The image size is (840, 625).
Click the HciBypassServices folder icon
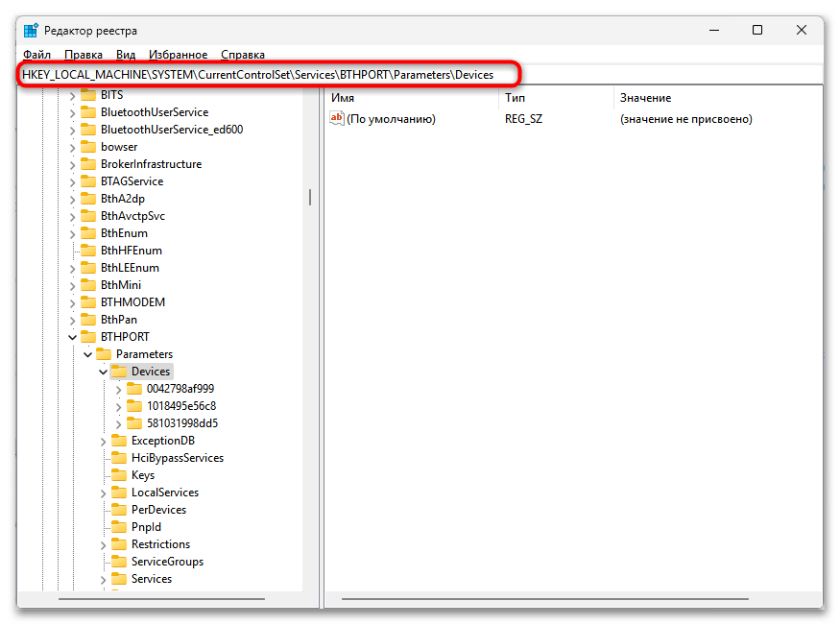point(118,458)
